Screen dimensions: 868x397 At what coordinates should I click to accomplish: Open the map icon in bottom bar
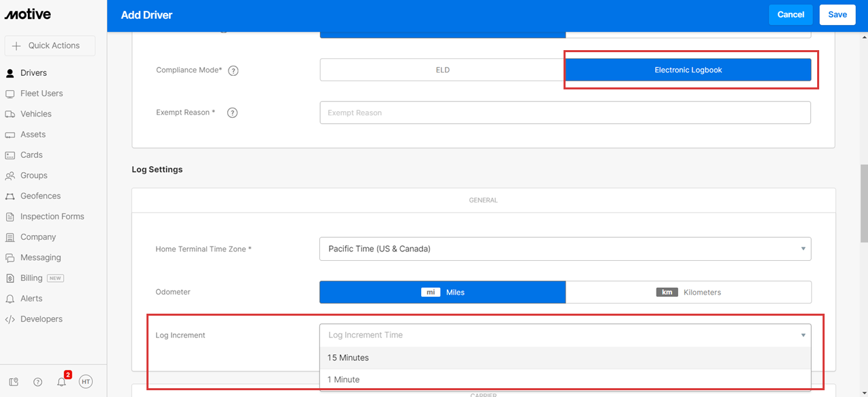[15, 382]
